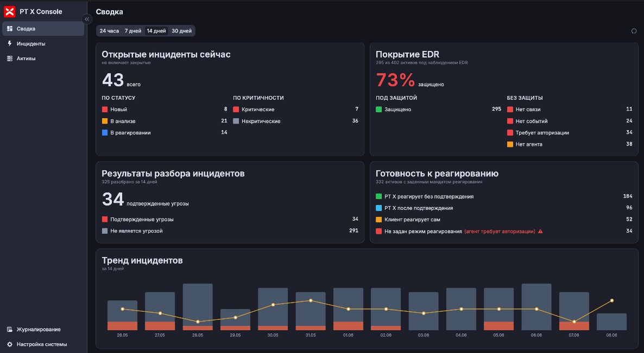Click the trend chart bar for 28.05
This screenshot has height=353, width=644.
198,307
